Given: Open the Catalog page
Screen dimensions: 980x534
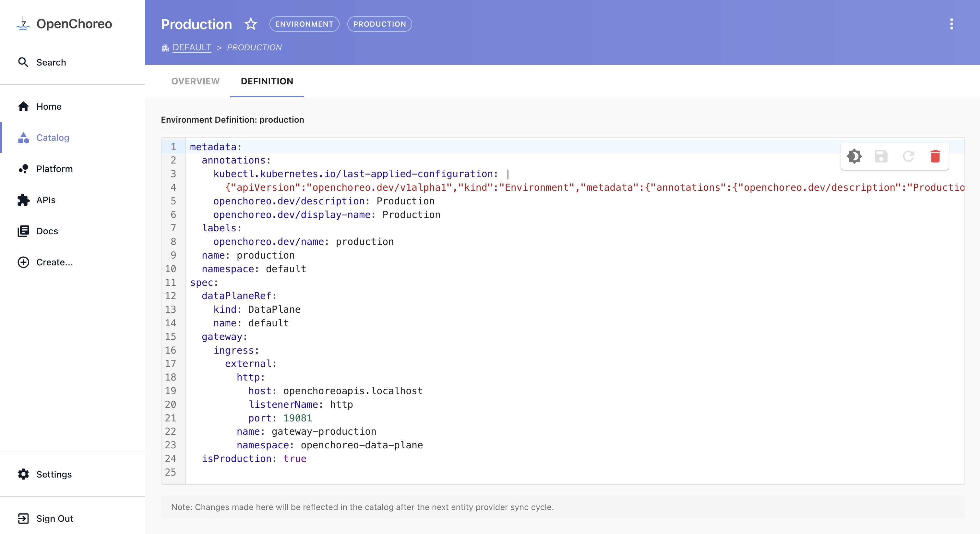Looking at the screenshot, I should coord(53,138).
